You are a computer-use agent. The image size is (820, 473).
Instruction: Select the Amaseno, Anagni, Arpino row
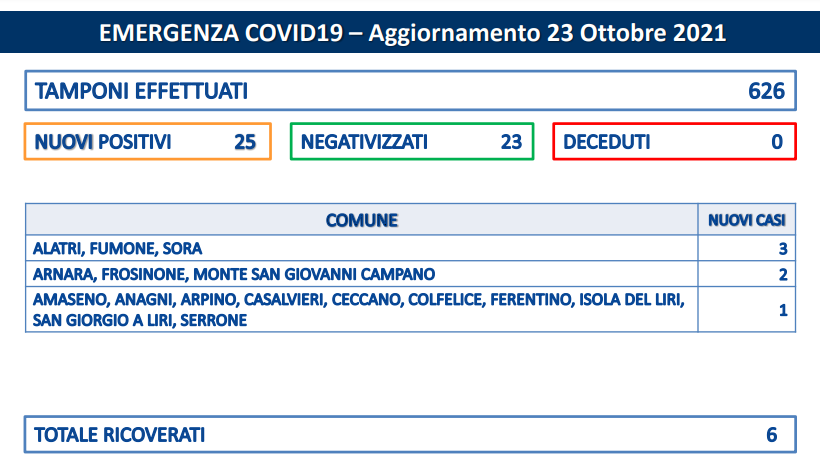tap(411, 309)
